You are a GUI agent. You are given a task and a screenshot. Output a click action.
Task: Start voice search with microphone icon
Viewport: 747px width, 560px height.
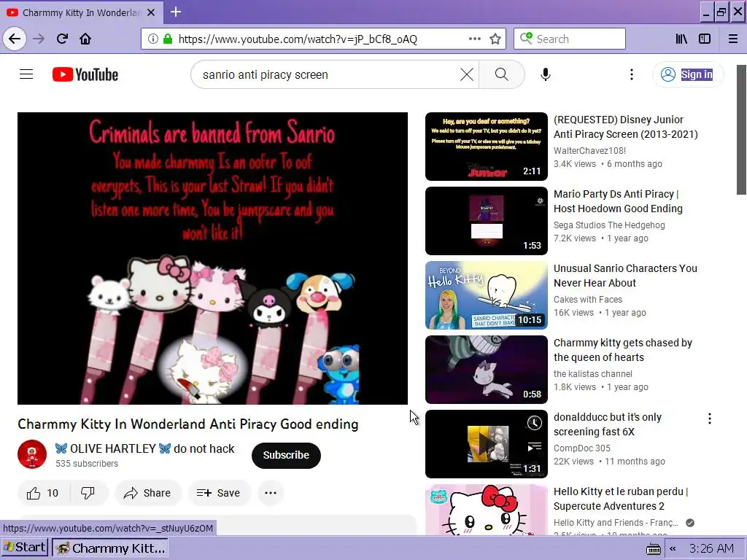pyautogui.click(x=546, y=74)
